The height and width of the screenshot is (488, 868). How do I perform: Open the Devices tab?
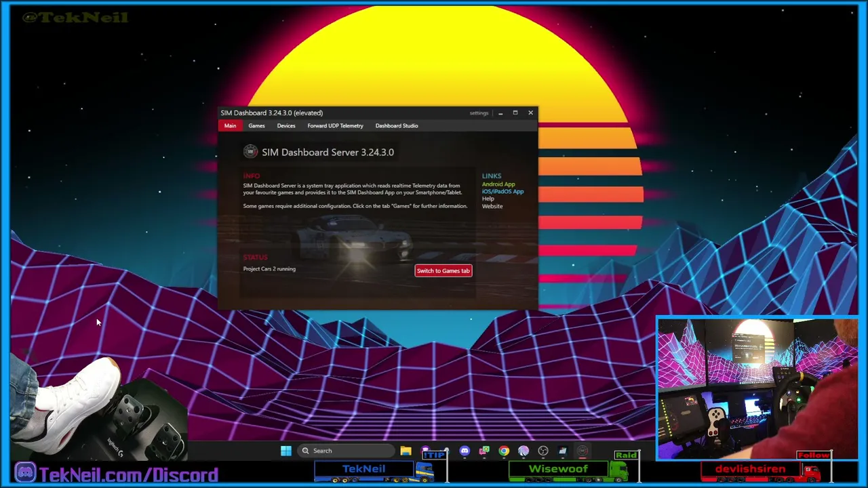point(286,125)
